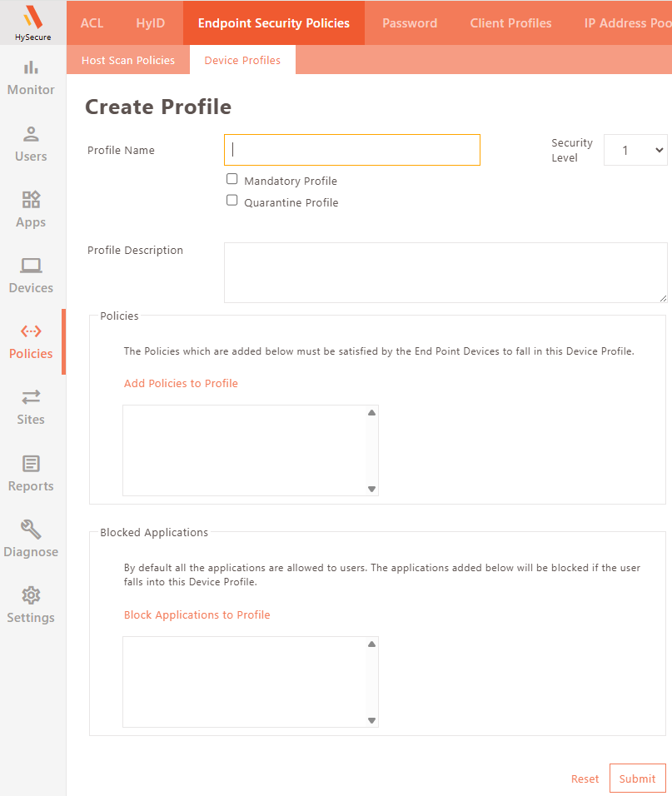This screenshot has height=796, width=672.
Task: Focus the Profile Description text area
Action: click(x=446, y=272)
